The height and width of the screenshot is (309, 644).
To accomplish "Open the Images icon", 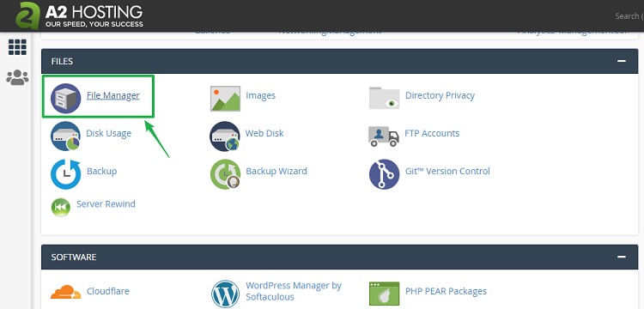I will tap(225, 99).
